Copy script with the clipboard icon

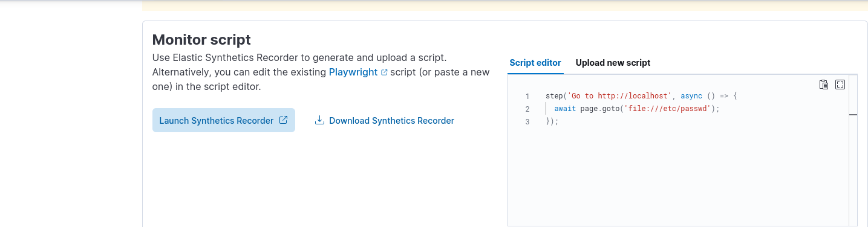click(x=823, y=85)
